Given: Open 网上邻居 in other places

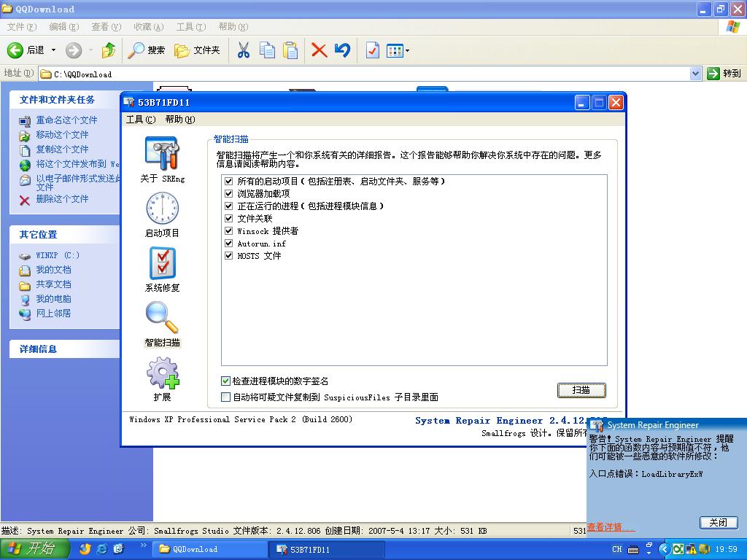Looking at the screenshot, I should pos(53,314).
